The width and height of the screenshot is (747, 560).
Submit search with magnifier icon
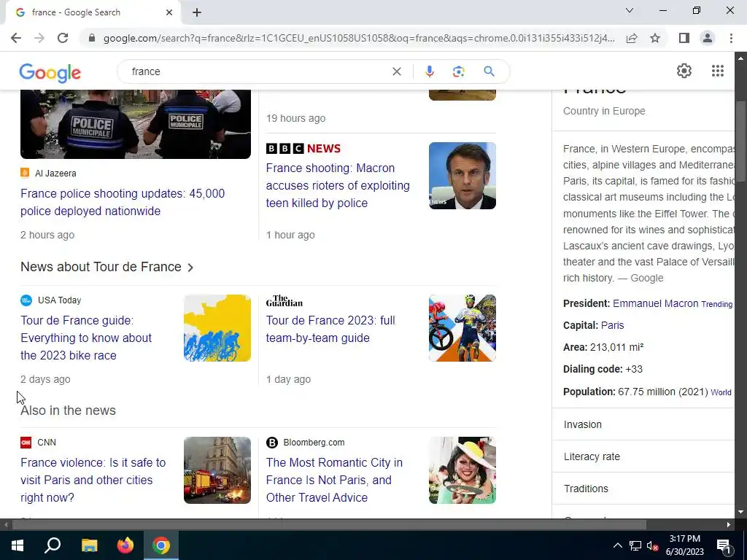click(x=489, y=71)
